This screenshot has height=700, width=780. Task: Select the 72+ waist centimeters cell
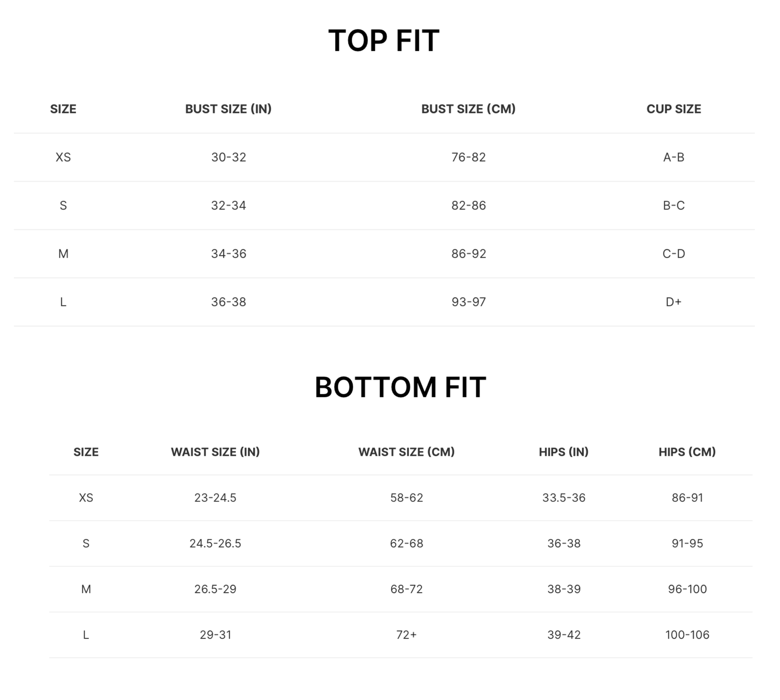(x=406, y=635)
